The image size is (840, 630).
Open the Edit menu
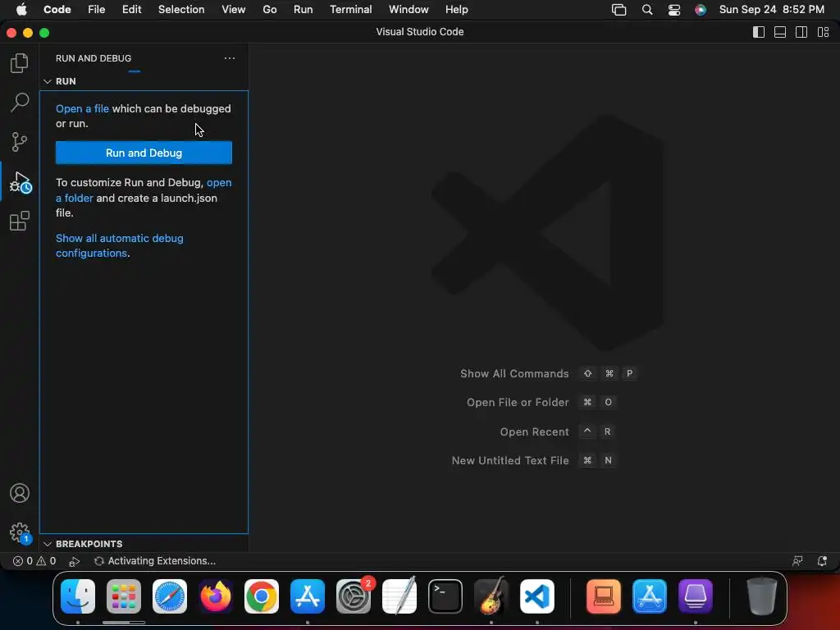click(132, 10)
